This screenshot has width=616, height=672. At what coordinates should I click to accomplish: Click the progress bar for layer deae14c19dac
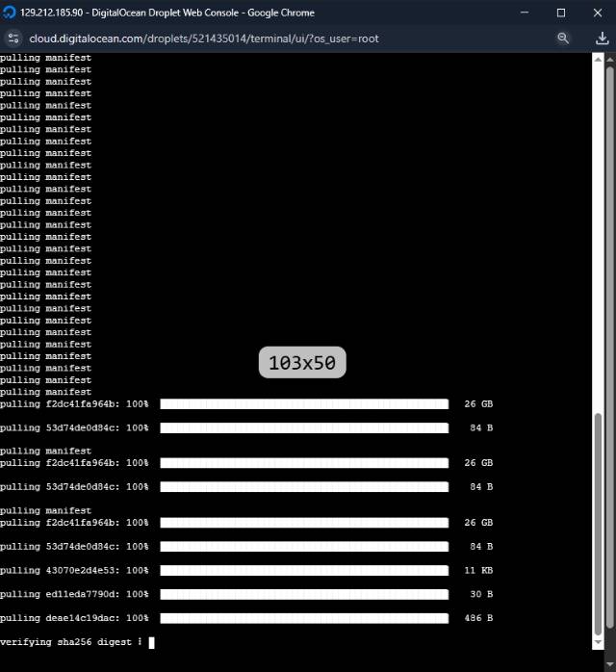point(304,618)
